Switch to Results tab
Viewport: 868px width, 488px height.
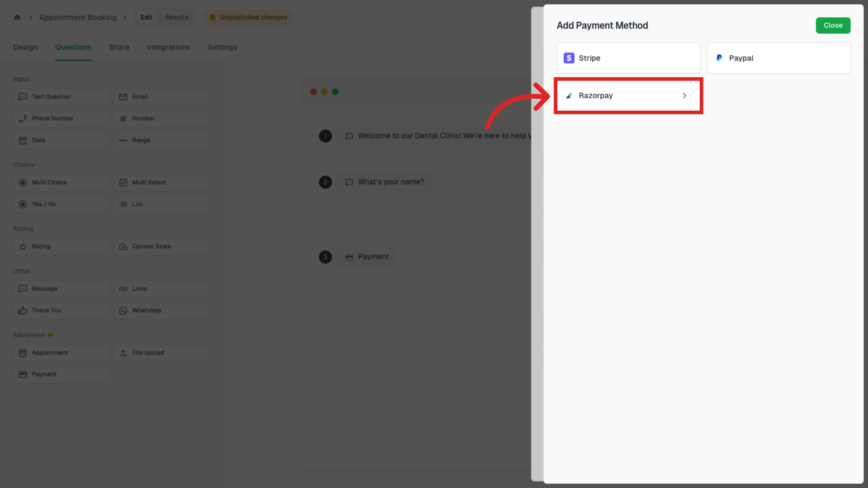(x=177, y=17)
